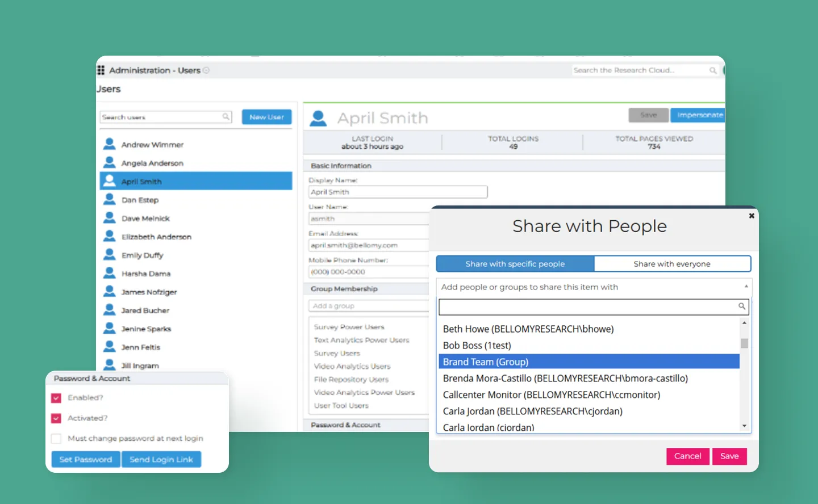The width and height of the screenshot is (818, 504).
Task: Click the down arrow on the people list scrollbar
Action: click(745, 426)
